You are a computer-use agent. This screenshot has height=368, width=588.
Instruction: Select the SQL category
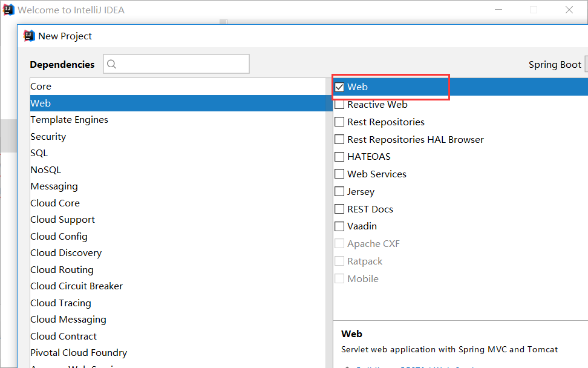click(x=178, y=153)
